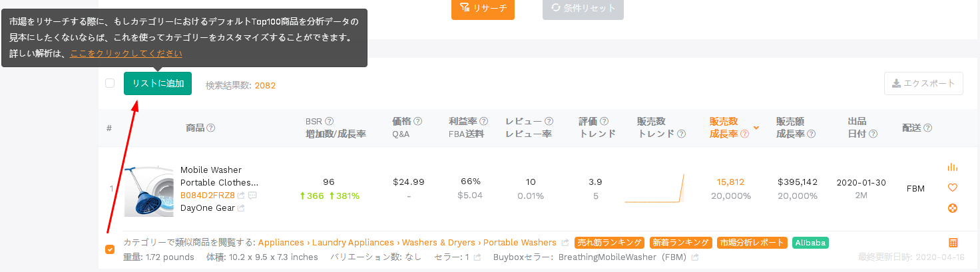
Task: Click the リストに追加 button
Action: [158, 84]
